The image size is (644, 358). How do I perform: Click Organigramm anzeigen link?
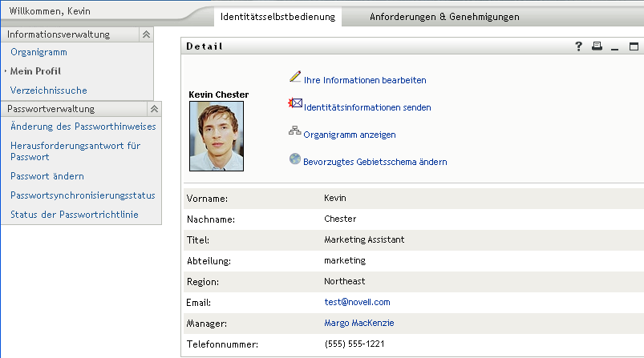point(350,135)
